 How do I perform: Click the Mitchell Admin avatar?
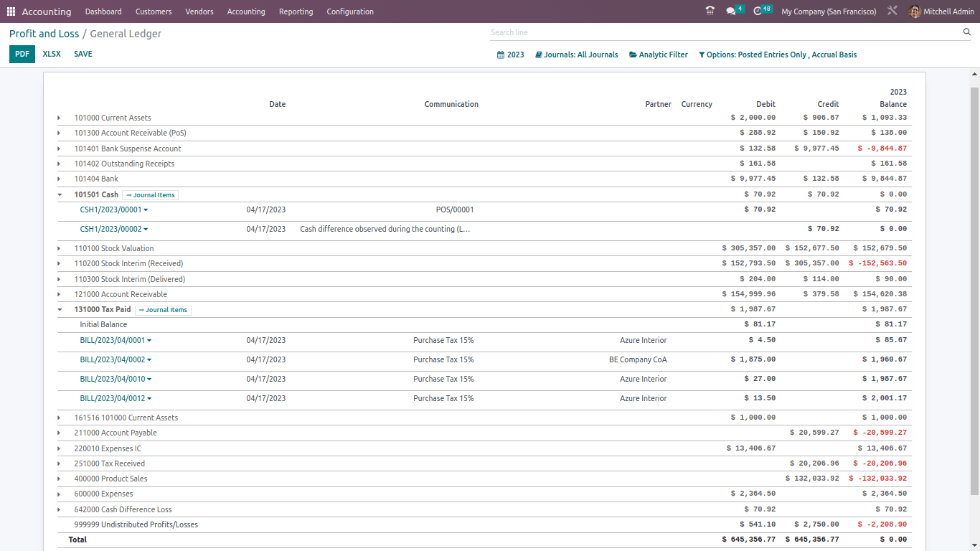click(915, 11)
